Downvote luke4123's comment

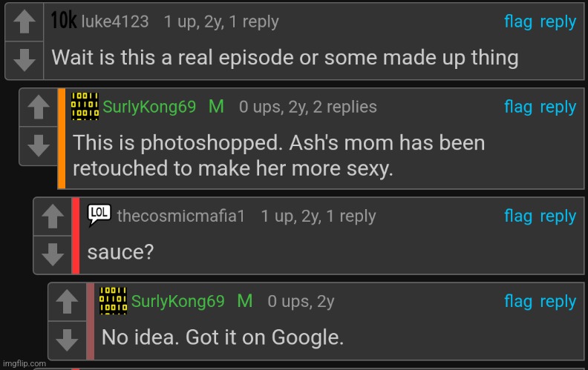coord(24,60)
